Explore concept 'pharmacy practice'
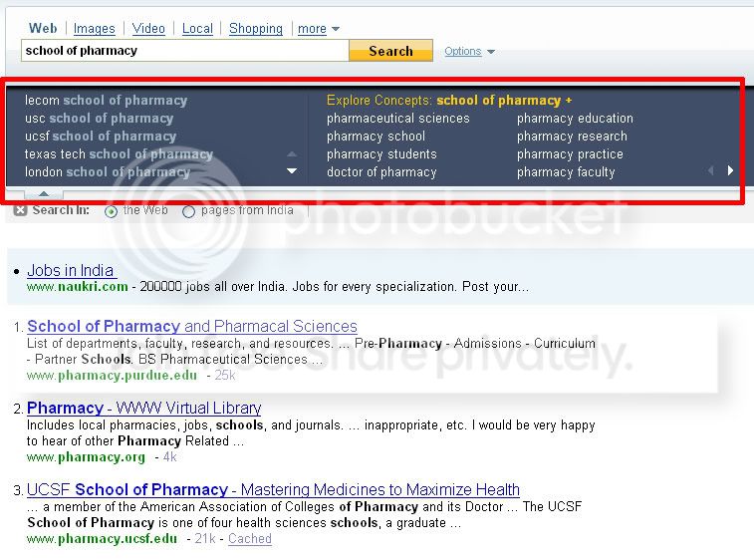The width and height of the screenshot is (754, 560). [571, 154]
